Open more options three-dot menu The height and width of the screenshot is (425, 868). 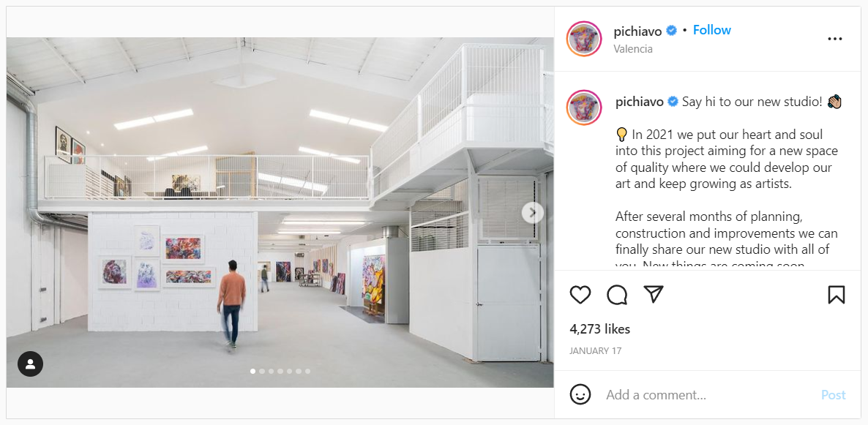click(x=835, y=39)
